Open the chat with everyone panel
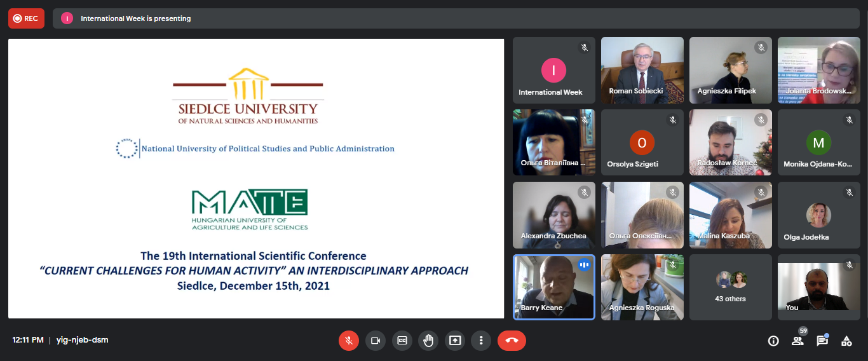868x361 pixels. [822, 341]
